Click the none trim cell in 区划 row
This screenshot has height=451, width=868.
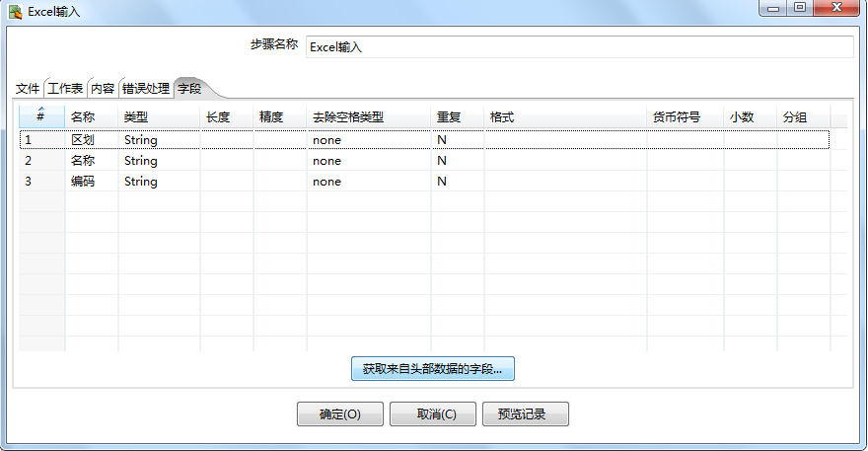coord(369,139)
